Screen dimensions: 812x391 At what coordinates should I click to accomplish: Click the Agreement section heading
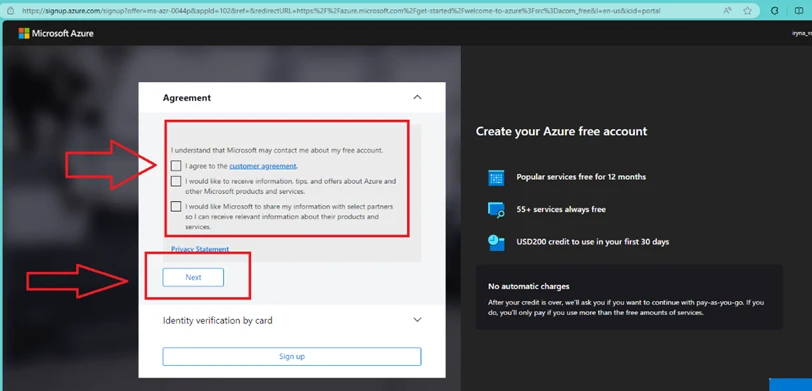[x=187, y=98]
